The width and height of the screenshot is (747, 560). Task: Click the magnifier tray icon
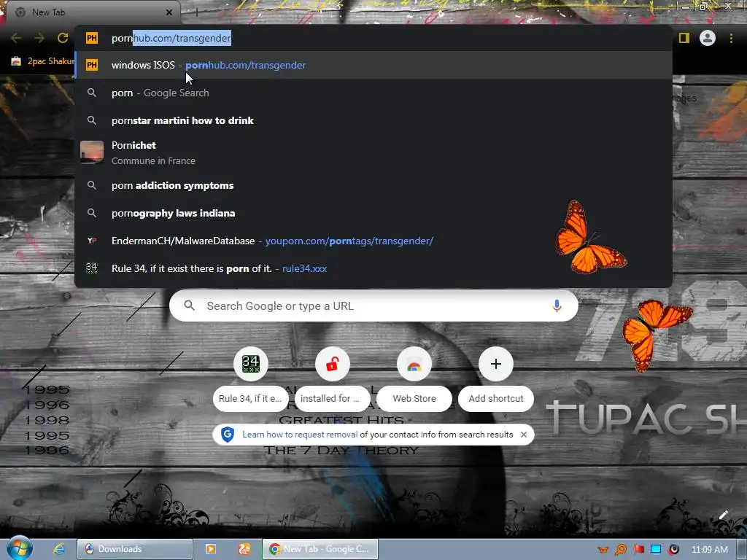620,550
